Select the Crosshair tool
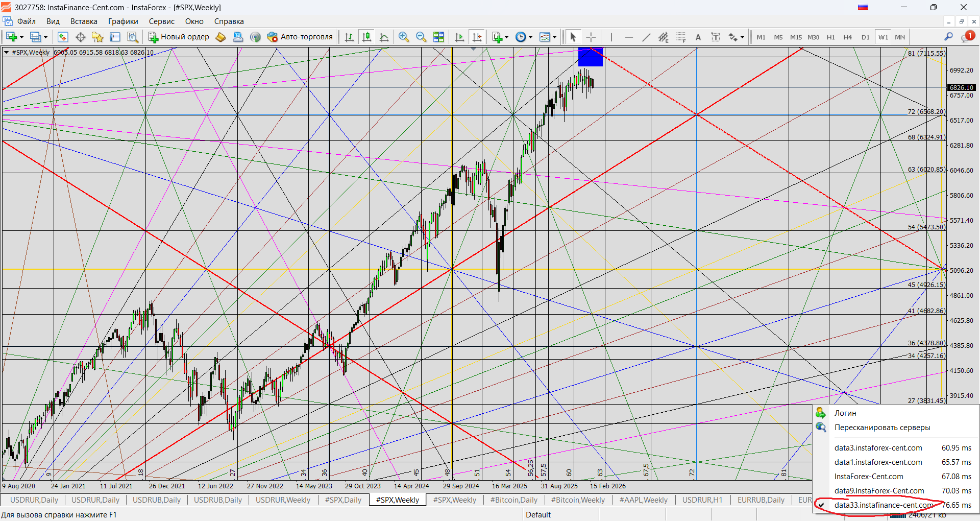Screen dimensions: 980x521 (591, 37)
